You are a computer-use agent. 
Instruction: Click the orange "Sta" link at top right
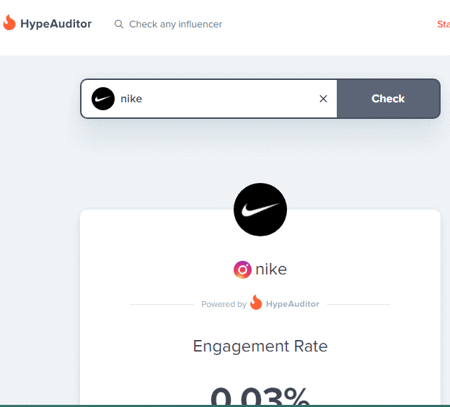click(x=443, y=24)
